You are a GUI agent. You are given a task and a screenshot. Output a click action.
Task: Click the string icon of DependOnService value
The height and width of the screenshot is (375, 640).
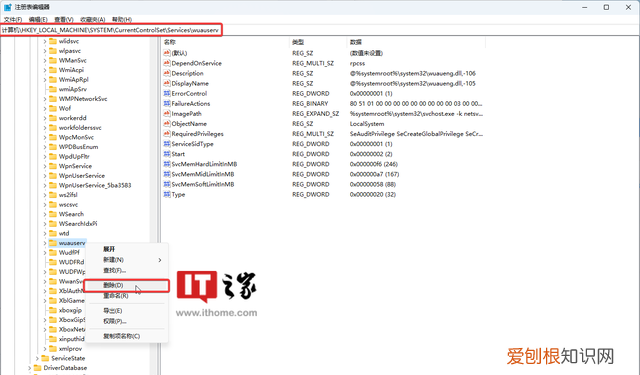(x=167, y=63)
